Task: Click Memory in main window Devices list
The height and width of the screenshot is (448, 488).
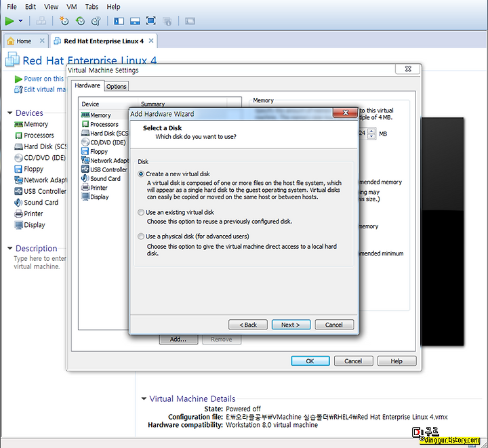Action: tap(31, 124)
